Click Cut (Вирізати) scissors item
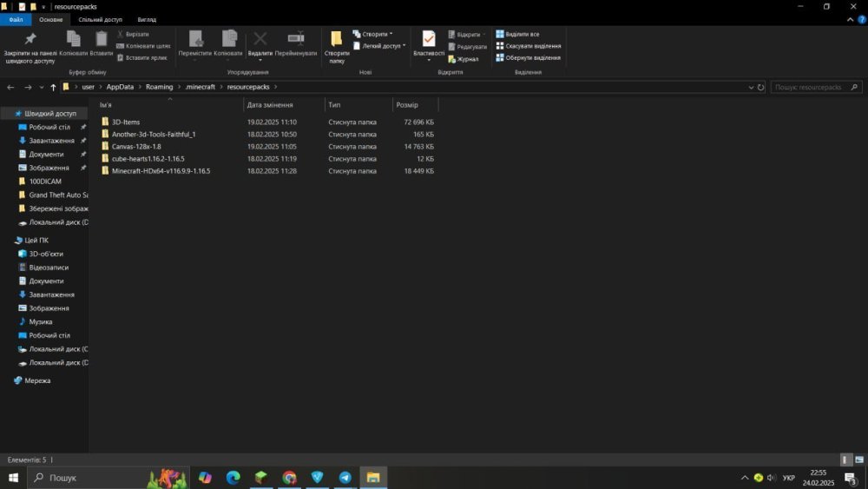The height and width of the screenshot is (489, 868). tap(133, 34)
